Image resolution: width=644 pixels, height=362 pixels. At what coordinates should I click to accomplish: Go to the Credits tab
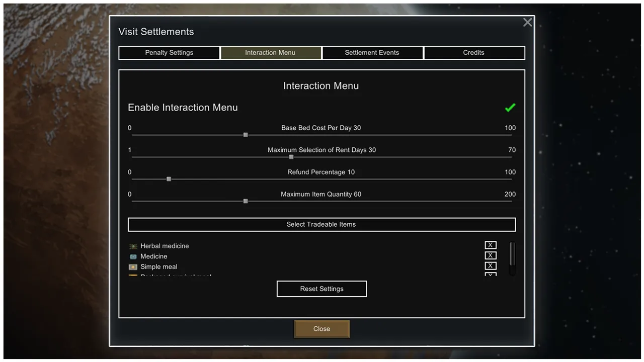474,53
